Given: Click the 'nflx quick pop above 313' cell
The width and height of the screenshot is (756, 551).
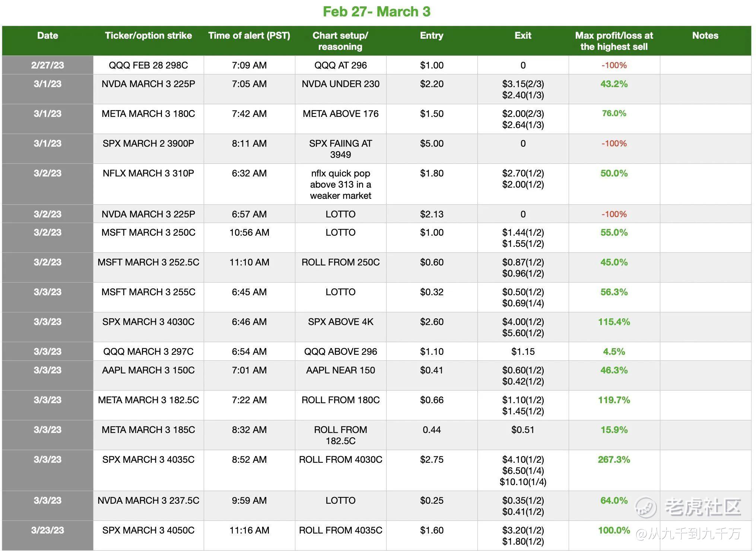Looking at the screenshot, I should (x=340, y=184).
